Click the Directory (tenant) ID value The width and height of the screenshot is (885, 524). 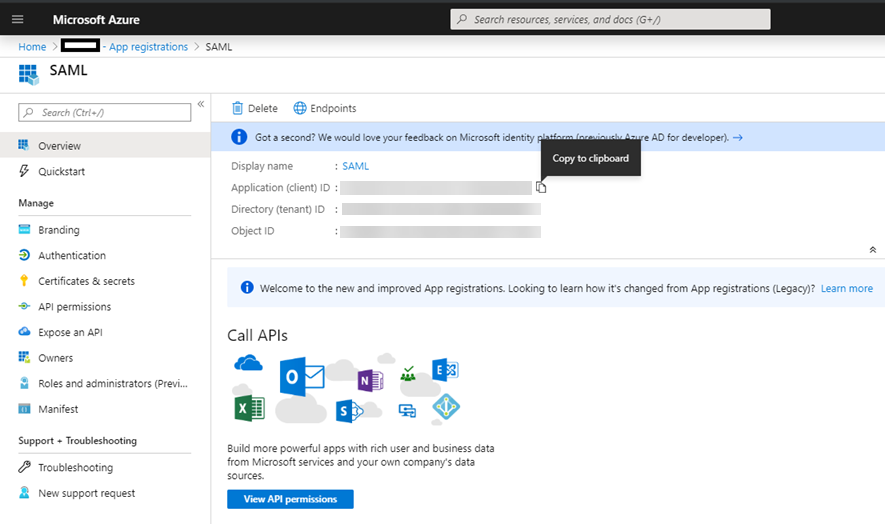(441, 209)
